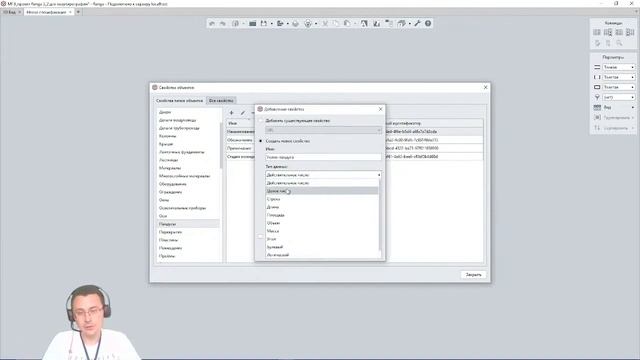The width and height of the screenshot is (640, 360).
Task: Choose 'Строка' in the data type list
Action: pyautogui.click(x=322, y=199)
